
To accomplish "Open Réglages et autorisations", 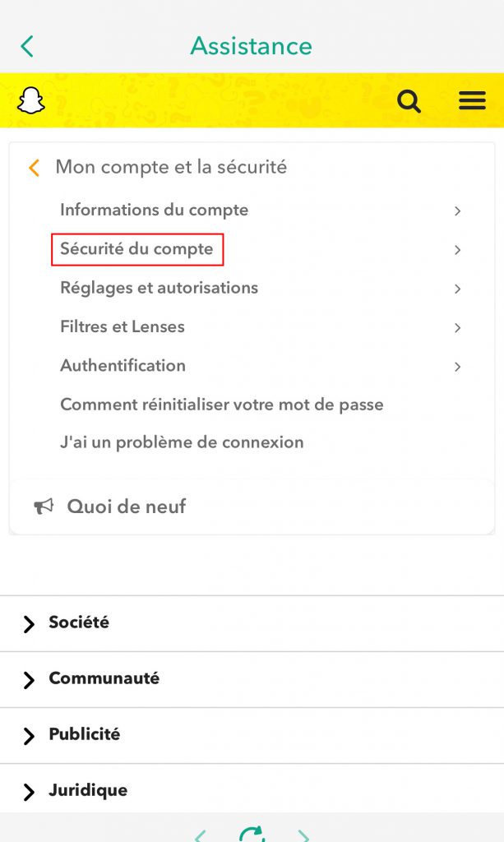I will tap(159, 288).
